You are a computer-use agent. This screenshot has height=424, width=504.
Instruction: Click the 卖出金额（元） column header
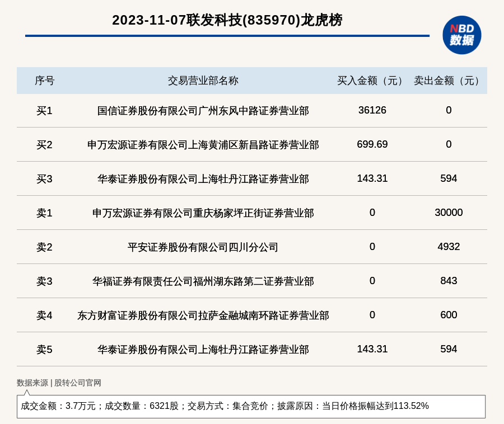449,81
